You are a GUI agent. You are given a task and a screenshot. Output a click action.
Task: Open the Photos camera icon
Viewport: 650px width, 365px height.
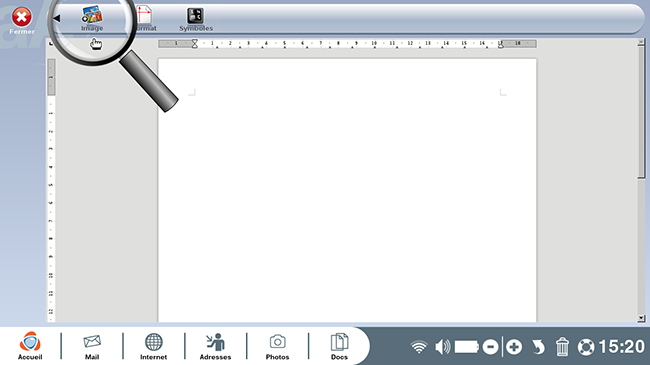(277, 342)
